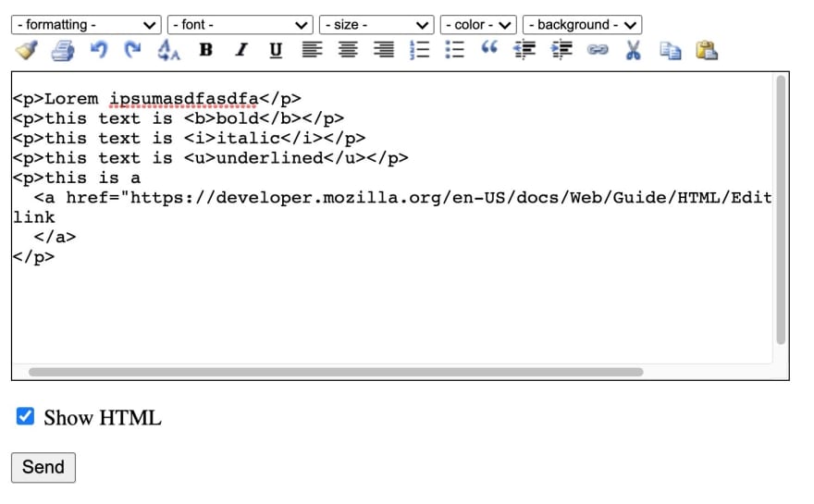814x504 pixels.
Task: Click the Show HTML label text
Action: (x=103, y=418)
